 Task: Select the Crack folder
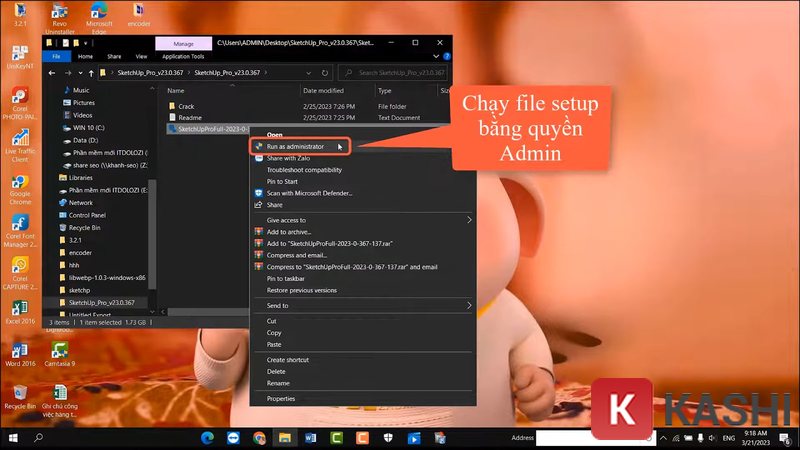point(186,106)
